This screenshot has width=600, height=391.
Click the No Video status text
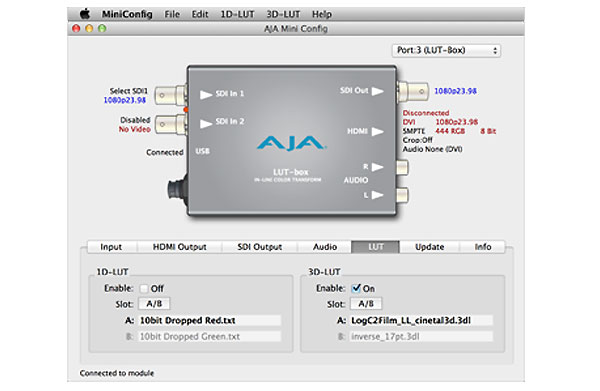click(x=135, y=129)
